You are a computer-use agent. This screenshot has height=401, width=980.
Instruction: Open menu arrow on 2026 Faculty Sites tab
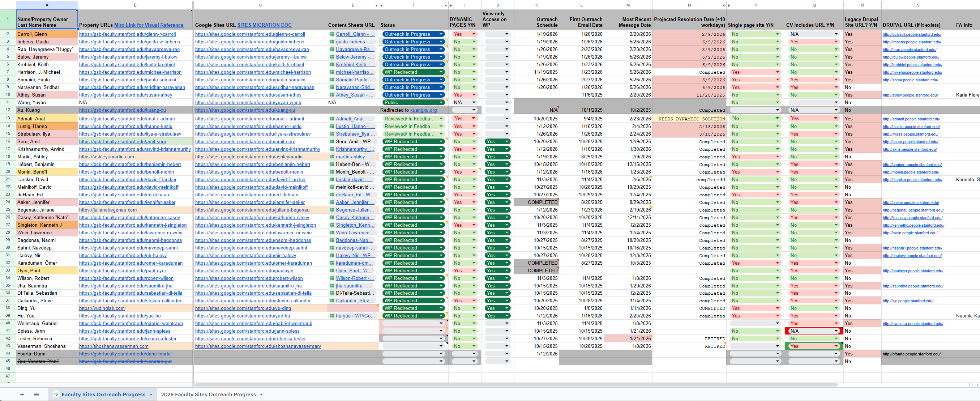pyautogui.click(x=261, y=394)
